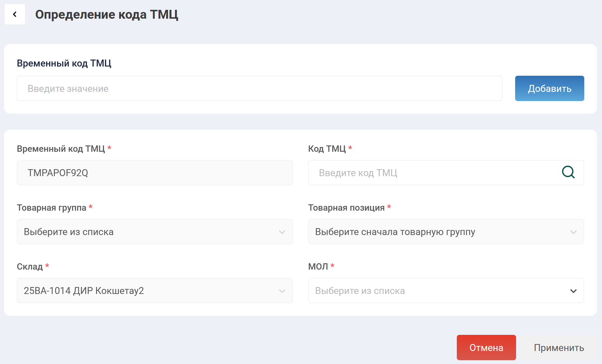Viewport: 602px width, 364px height.
Task: Expand the Склад field via its chevron
Action: 282,291
